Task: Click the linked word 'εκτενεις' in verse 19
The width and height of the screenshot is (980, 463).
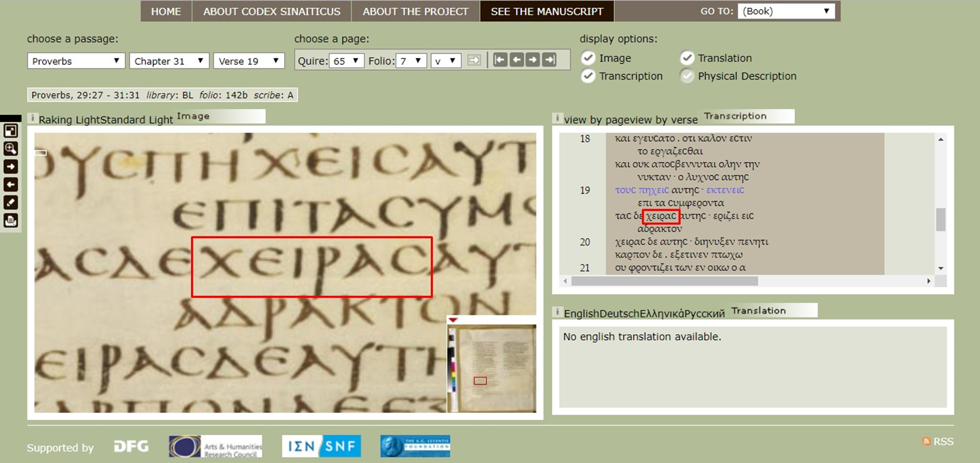Action: 725,190
